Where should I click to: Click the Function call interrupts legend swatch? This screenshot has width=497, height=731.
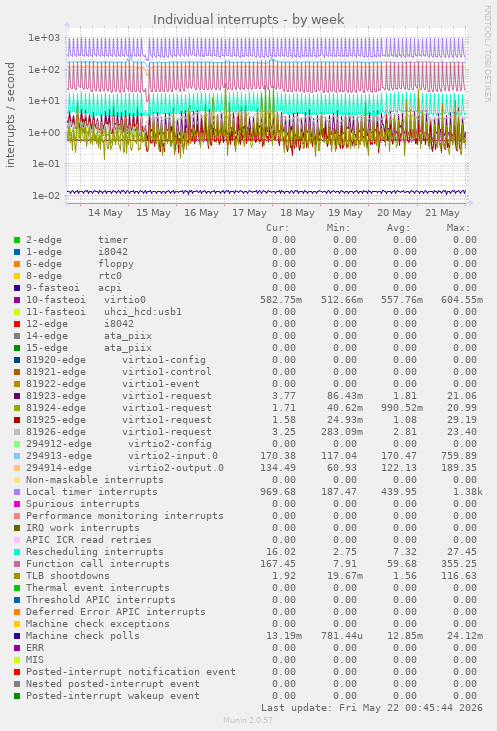17,564
